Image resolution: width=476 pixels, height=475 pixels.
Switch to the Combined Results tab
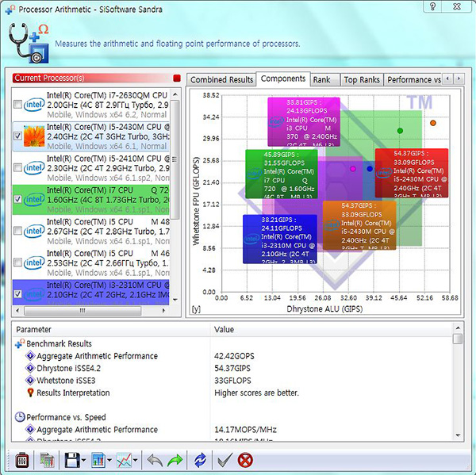[x=221, y=80]
